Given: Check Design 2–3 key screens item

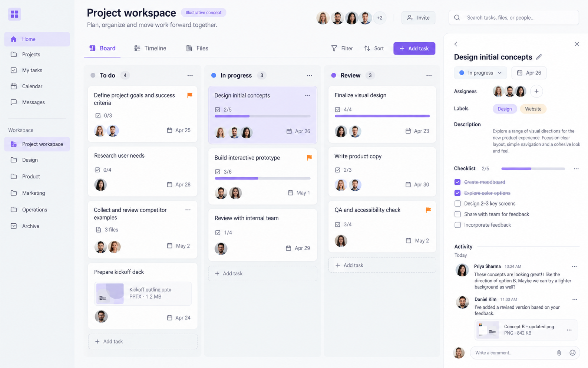Looking at the screenshot, I should coord(457,204).
